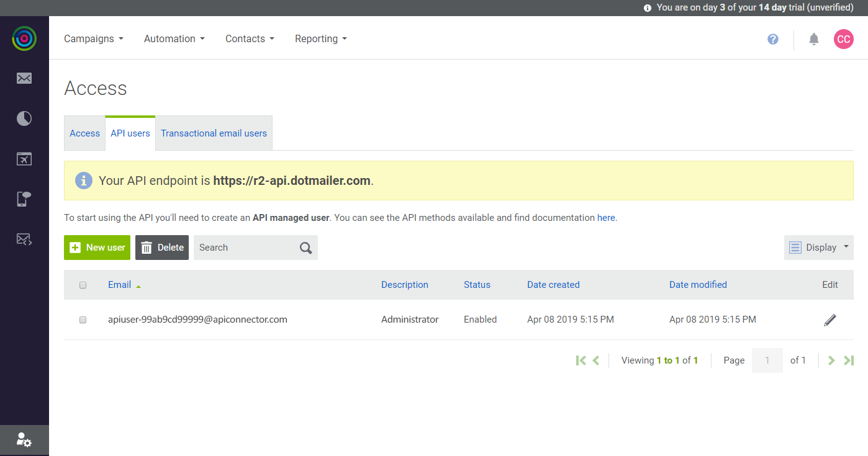The width and height of the screenshot is (868, 456).
Task: Expand the Reporting menu
Action: tap(321, 38)
